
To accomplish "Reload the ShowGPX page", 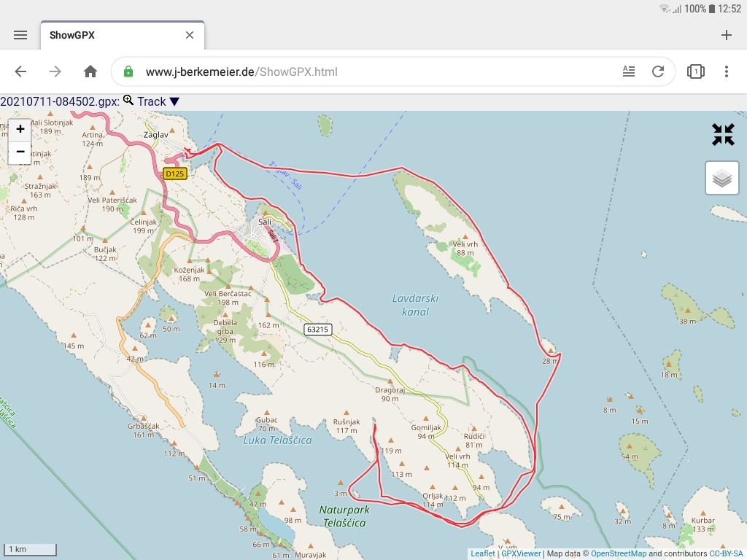I will pos(658,71).
